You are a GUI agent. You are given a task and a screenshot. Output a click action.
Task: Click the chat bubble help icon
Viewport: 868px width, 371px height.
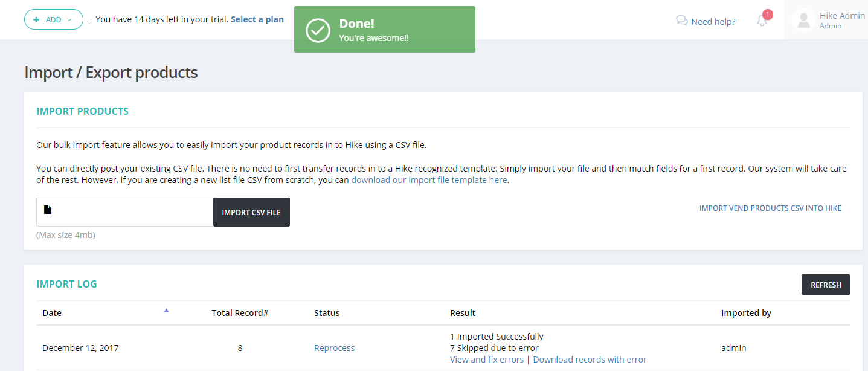click(682, 21)
